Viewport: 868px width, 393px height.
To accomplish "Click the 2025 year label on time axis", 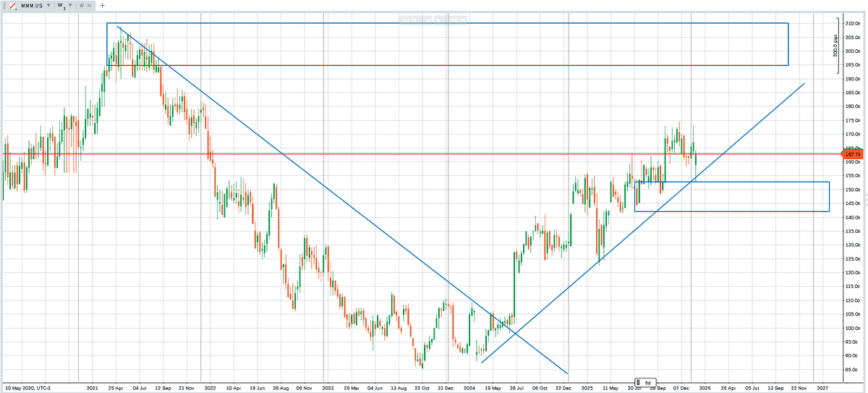I will (587, 388).
